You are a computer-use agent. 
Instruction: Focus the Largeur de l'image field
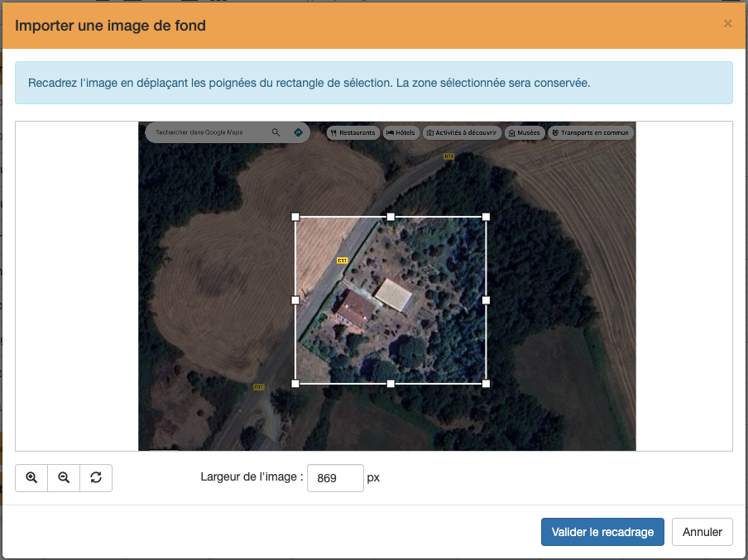point(335,478)
